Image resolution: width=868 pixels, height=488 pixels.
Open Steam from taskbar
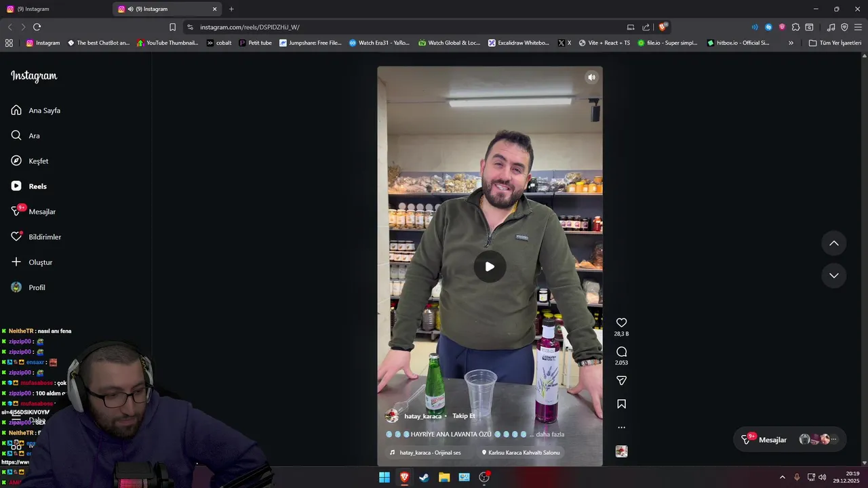(424, 477)
